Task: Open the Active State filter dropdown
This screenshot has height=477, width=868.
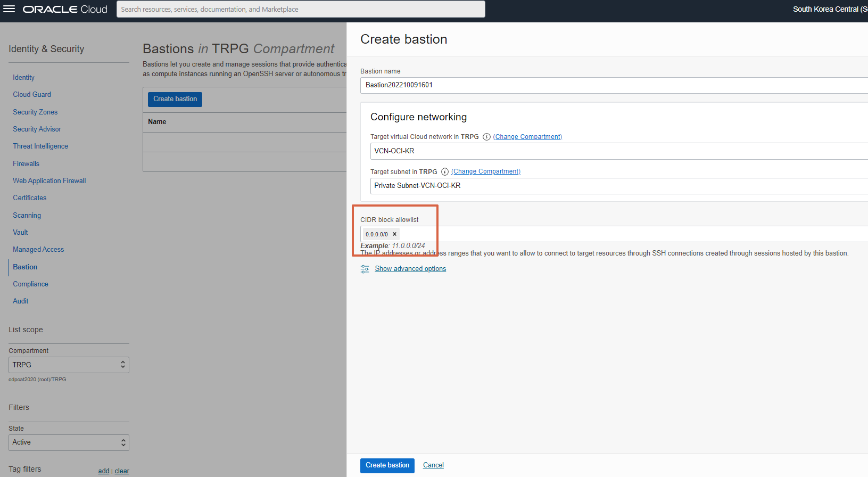Action: pyautogui.click(x=69, y=442)
